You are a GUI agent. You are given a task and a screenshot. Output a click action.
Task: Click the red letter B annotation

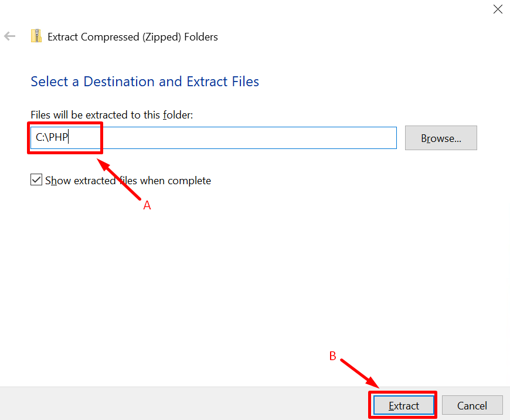(332, 356)
